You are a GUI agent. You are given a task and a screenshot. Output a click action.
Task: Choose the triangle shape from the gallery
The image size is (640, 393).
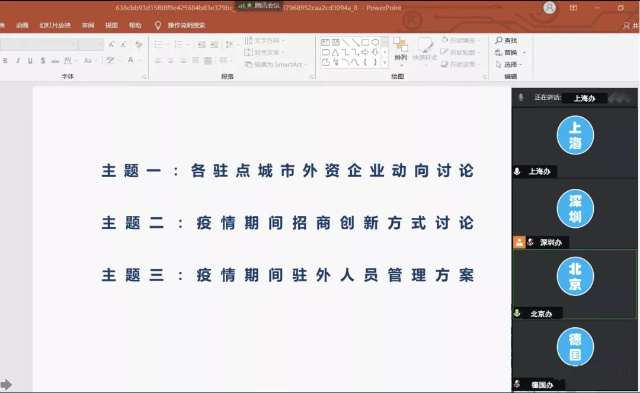click(x=335, y=52)
